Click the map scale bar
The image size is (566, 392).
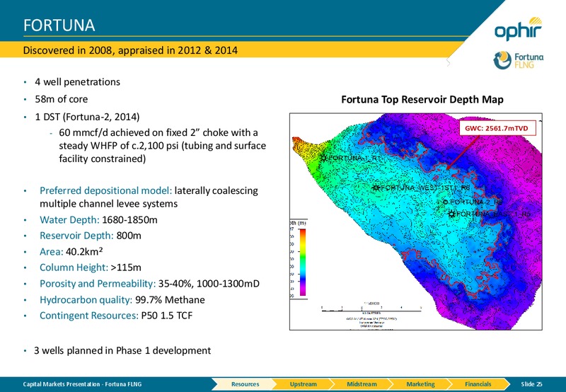tap(371, 309)
